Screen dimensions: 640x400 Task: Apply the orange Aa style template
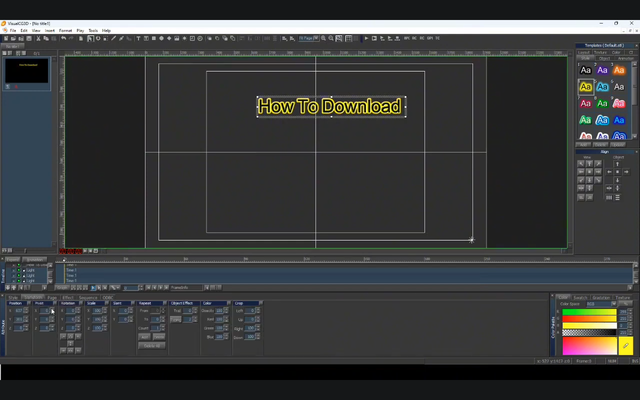[619, 70]
